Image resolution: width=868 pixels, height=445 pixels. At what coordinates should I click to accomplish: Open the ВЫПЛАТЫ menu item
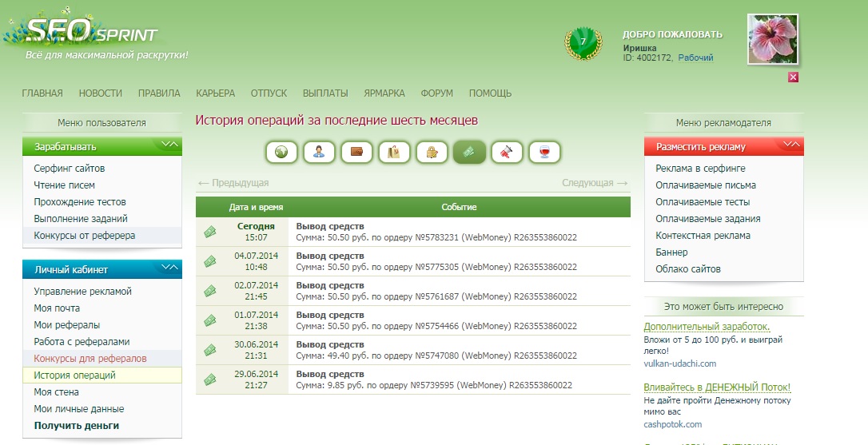(325, 93)
